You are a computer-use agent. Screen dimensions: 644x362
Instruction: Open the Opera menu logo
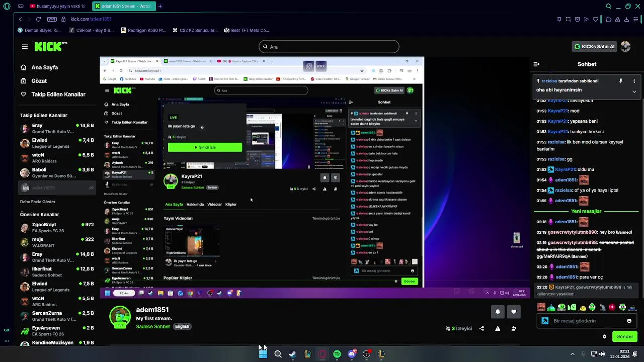(7, 6)
